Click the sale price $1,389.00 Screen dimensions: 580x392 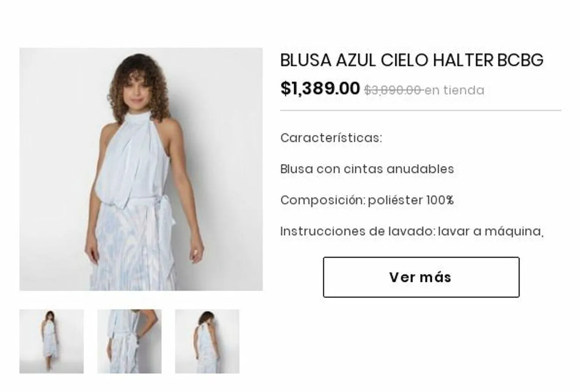click(320, 88)
